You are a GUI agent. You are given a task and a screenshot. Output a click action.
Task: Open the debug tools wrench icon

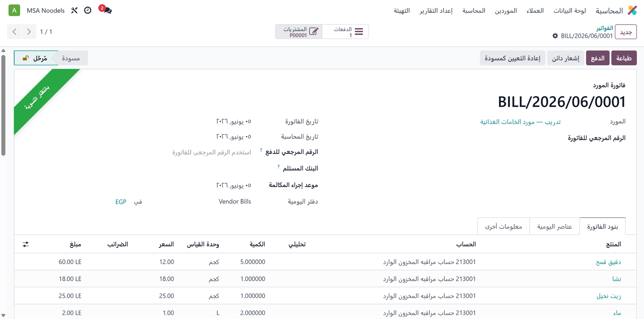click(74, 10)
